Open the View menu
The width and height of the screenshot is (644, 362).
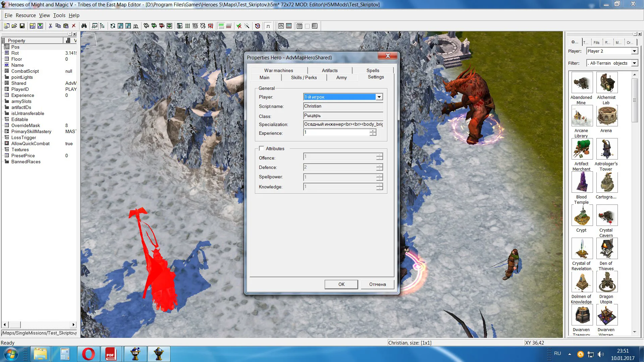pos(44,15)
